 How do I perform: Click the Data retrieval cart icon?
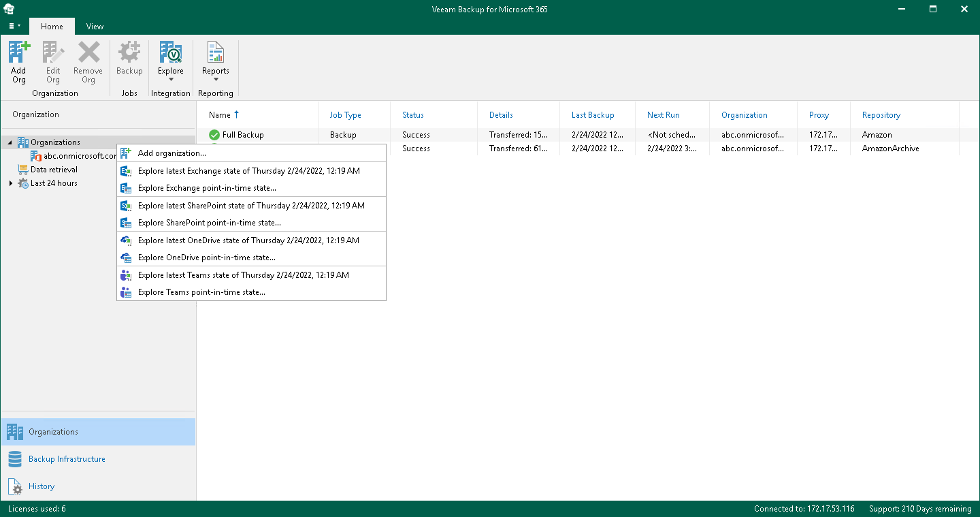pos(23,170)
